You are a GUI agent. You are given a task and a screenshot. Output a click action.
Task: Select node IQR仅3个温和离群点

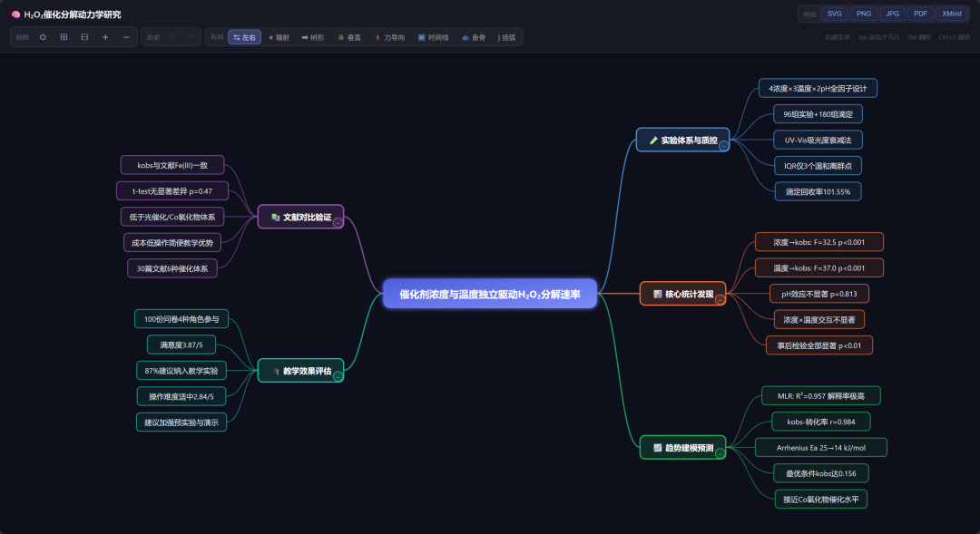tap(818, 166)
